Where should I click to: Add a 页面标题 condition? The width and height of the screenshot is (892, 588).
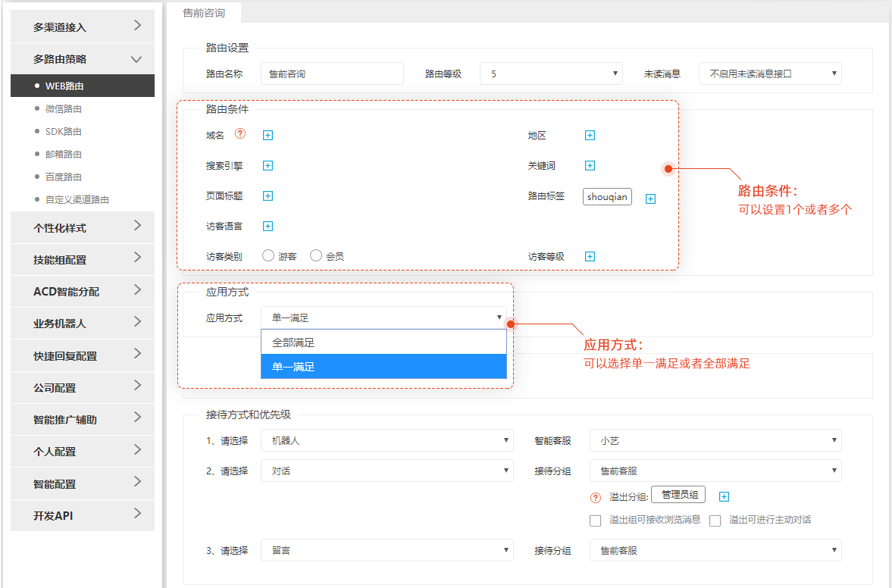(268, 195)
